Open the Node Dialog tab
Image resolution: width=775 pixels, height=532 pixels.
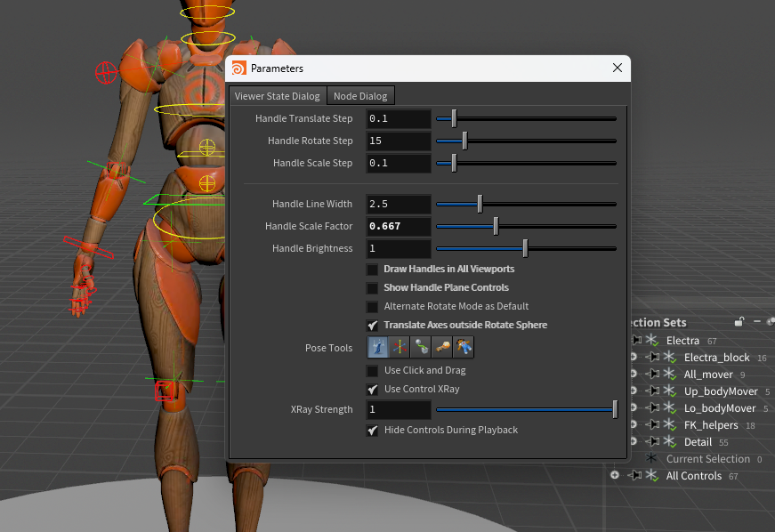point(360,96)
